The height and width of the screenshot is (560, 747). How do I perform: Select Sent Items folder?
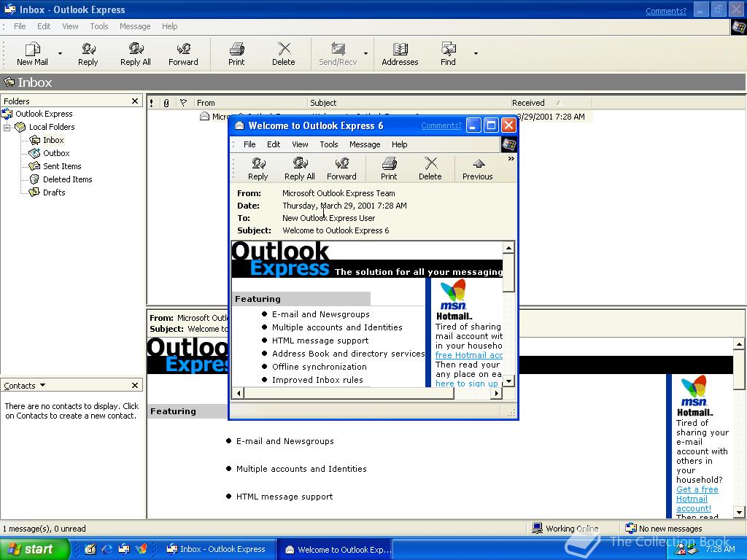[x=62, y=166]
